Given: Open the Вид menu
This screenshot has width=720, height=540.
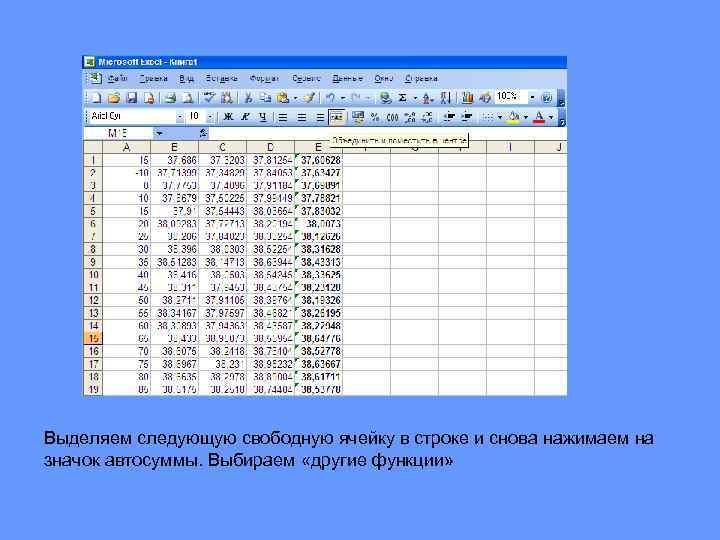Looking at the screenshot, I should pos(186,79).
